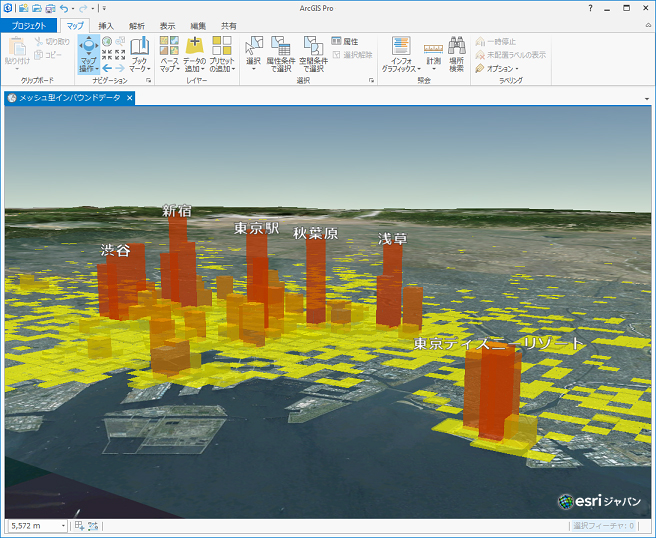The height and width of the screenshot is (538, 656).
Task: Click the Measure (計測) ruler tool
Action: [x=433, y=47]
